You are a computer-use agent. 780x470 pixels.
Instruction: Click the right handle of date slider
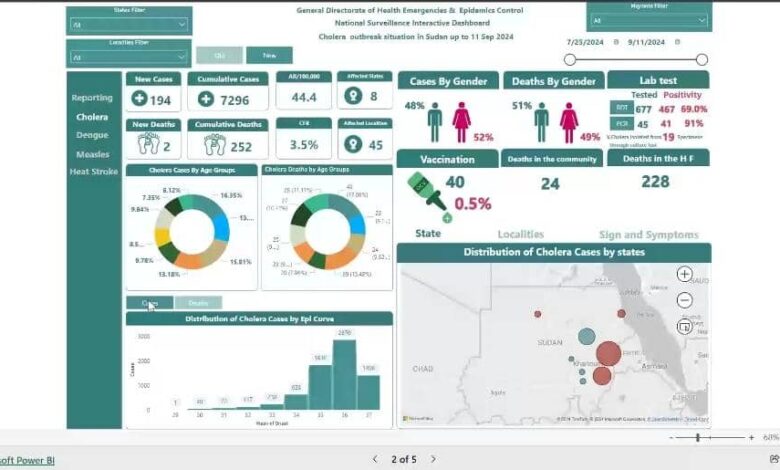click(x=702, y=59)
